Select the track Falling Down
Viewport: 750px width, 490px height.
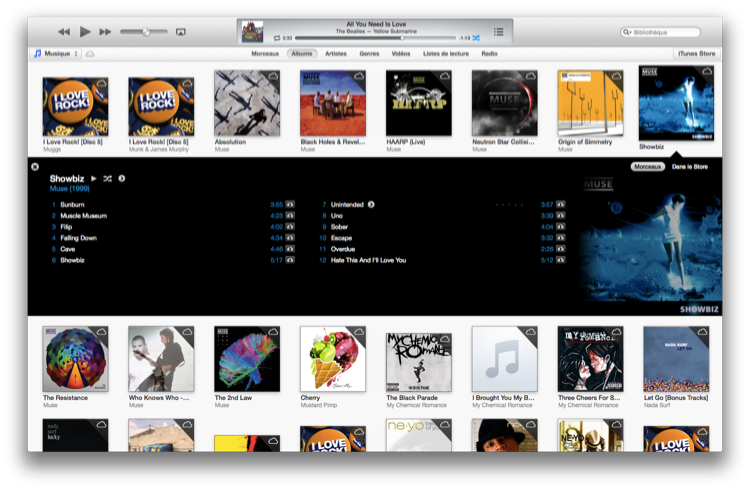click(78, 238)
